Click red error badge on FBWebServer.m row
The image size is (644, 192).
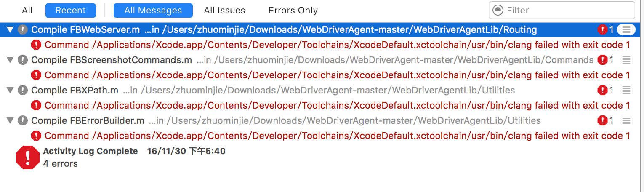pyautogui.click(x=602, y=29)
